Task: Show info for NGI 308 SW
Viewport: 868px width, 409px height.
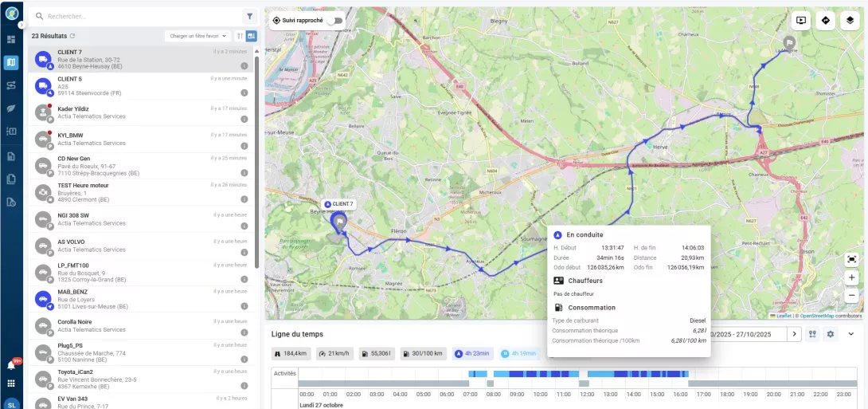Action: tap(244, 226)
